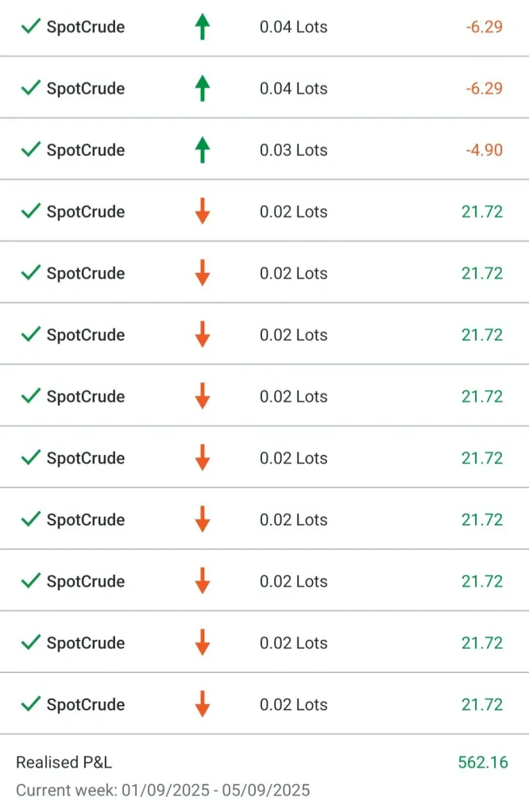Select the -4.90 loss value
529x812 pixels.
[x=484, y=150]
